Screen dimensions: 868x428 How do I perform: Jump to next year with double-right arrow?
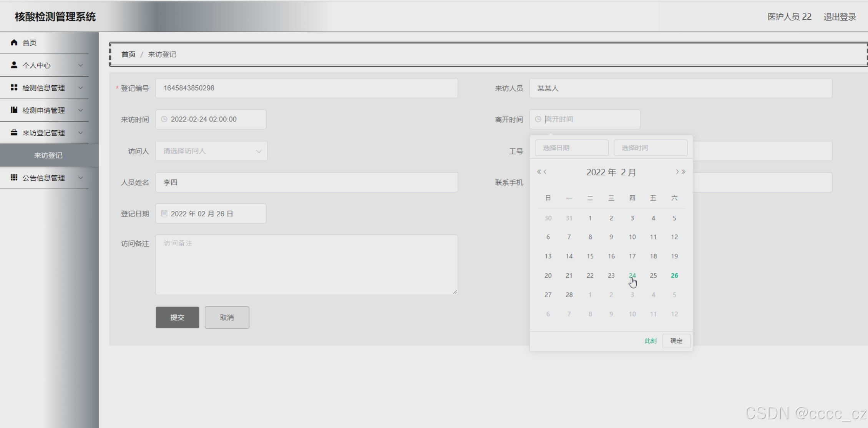pyautogui.click(x=684, y=172)
